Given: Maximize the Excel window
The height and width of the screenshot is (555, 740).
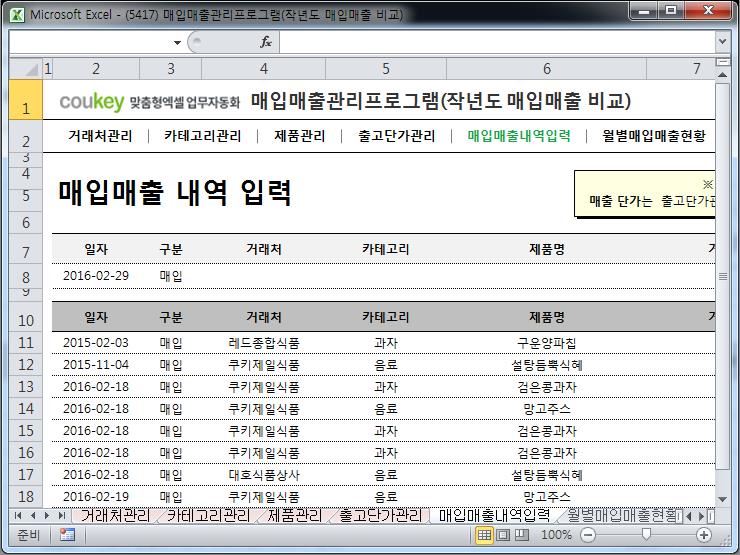Looking at the screenshot, I should [x=671, y=11].
